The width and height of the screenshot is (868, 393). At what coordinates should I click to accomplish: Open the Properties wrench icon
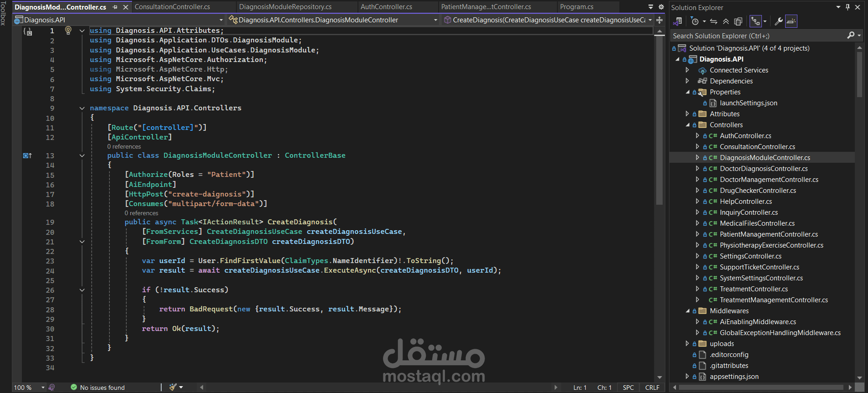(779, 21)
